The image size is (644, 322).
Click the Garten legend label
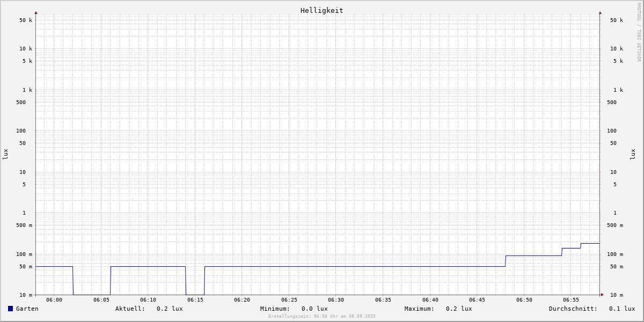coord(27,309)
